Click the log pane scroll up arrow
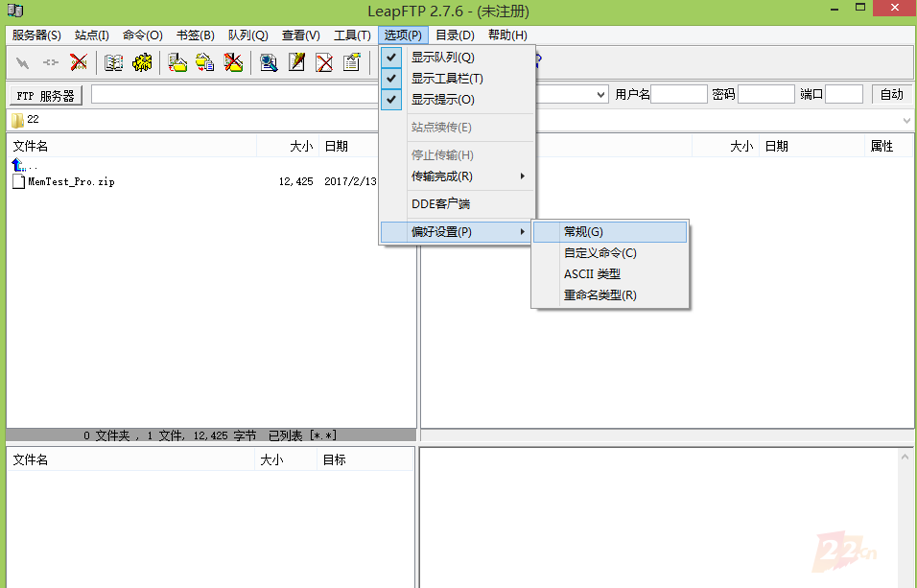This screenshot has height=588, width=917. pyautogui.click(x=905, y=457)
